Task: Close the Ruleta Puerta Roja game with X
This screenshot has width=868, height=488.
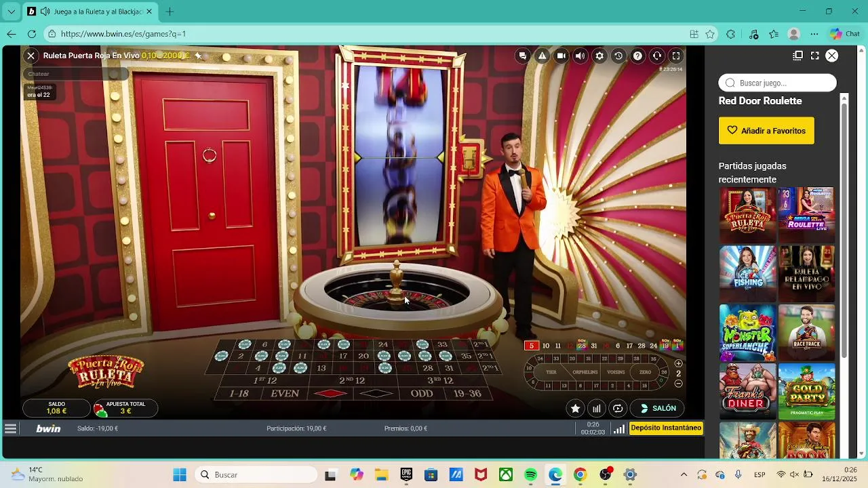Action: point(31,56)
